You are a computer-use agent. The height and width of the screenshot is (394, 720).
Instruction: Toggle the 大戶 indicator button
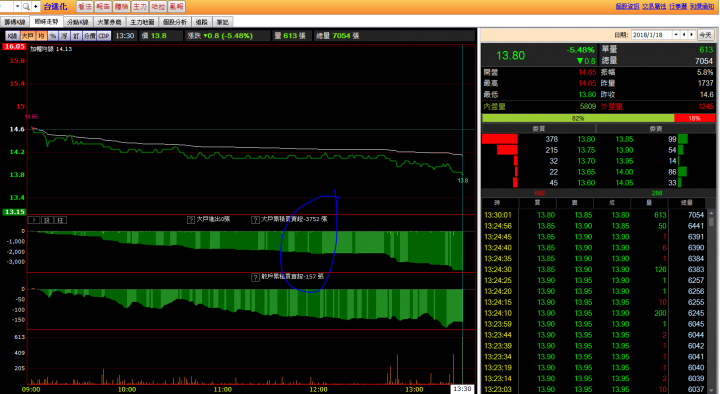click(x=28, y=36)
